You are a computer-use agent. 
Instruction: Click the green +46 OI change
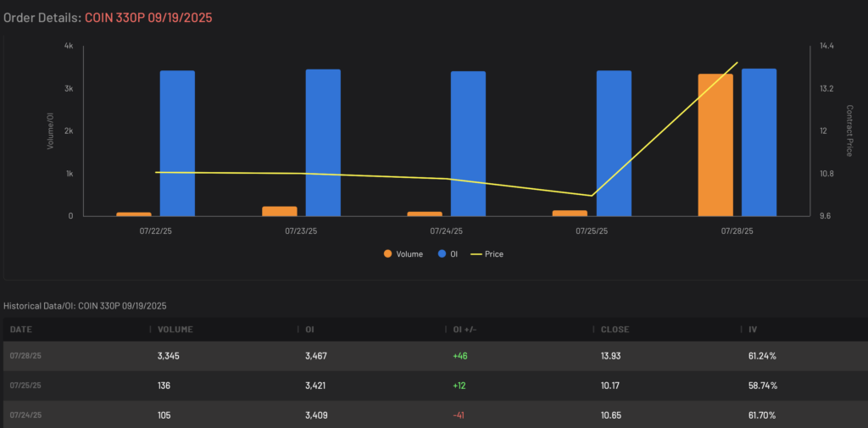(460, 356)
